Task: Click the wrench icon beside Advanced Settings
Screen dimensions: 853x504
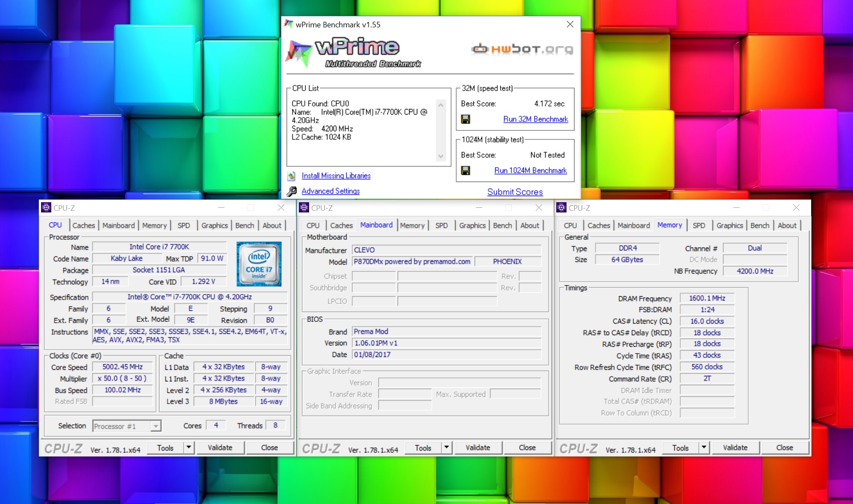Action: pyautogui.click(x=292, y=191)
